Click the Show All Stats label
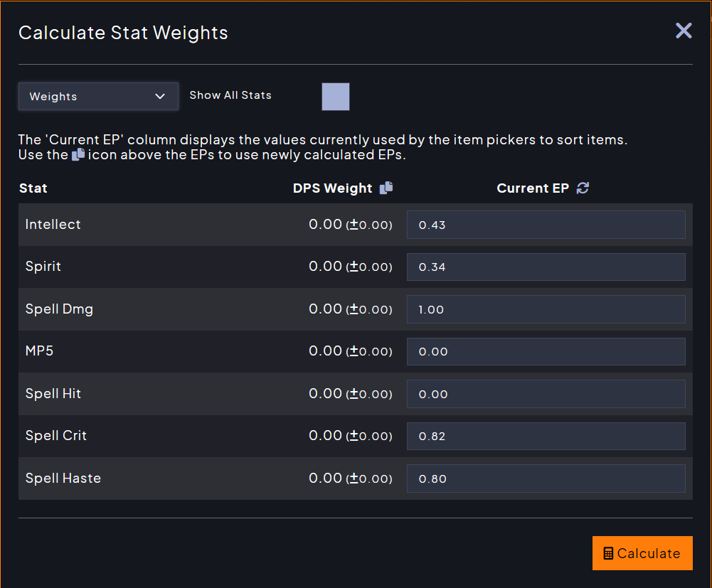The width and height of the screenshot is (712, 588). pos(230,95)
